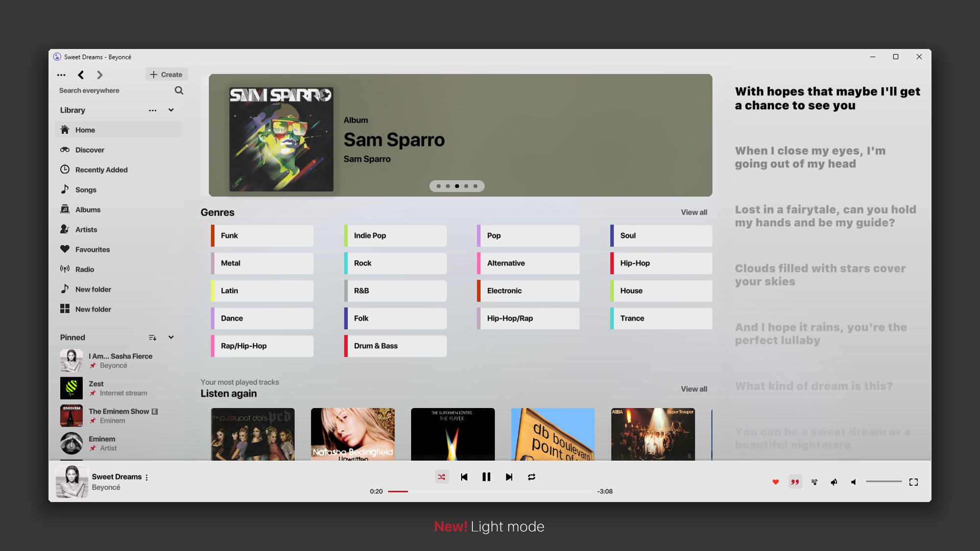This screenshot has height=551, width=980.
Task: Go to Radio in the sidebar
Action: click(84, 269)
